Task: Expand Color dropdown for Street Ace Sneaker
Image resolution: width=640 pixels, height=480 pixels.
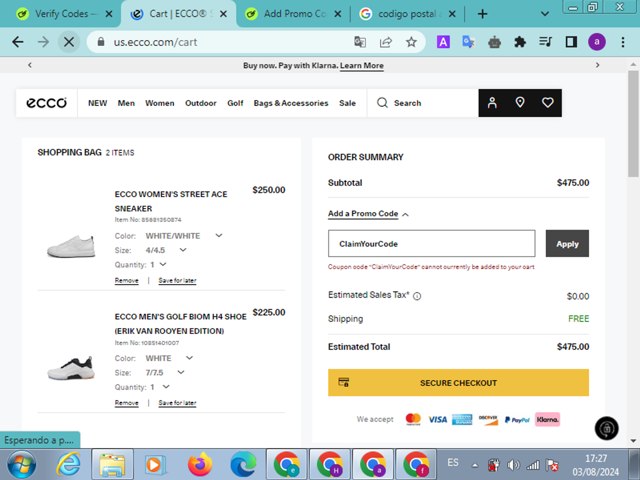Action: click(219, 236)
